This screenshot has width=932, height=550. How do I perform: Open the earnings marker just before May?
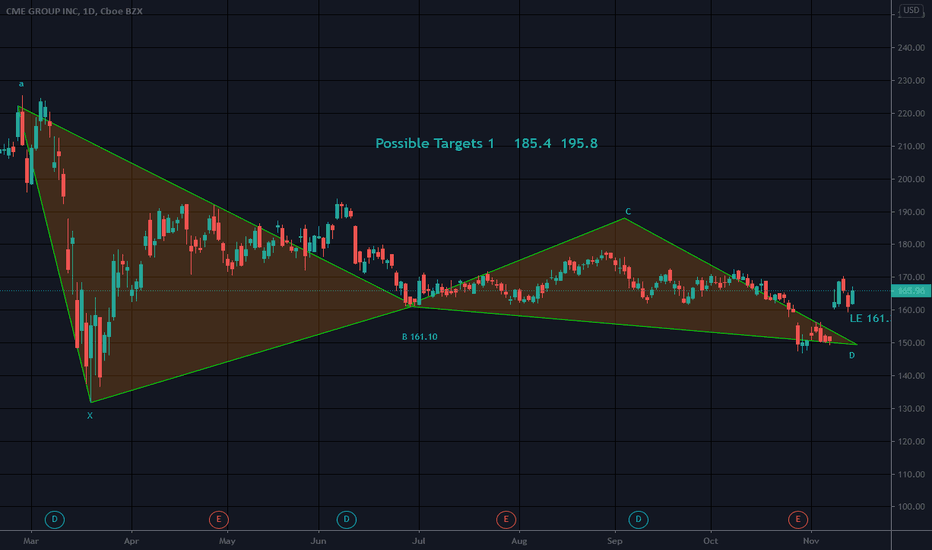point(219,519)
